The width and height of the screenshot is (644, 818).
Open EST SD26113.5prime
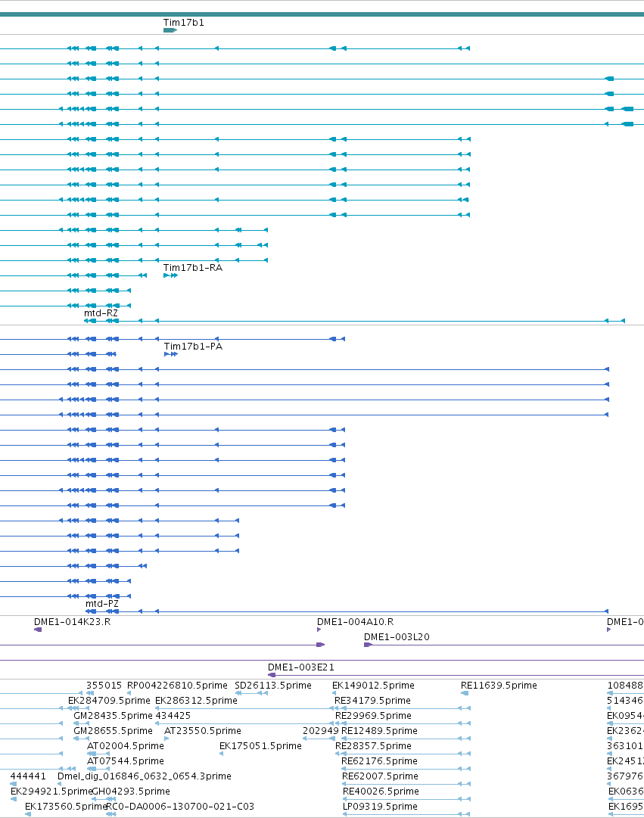point(273,686)
